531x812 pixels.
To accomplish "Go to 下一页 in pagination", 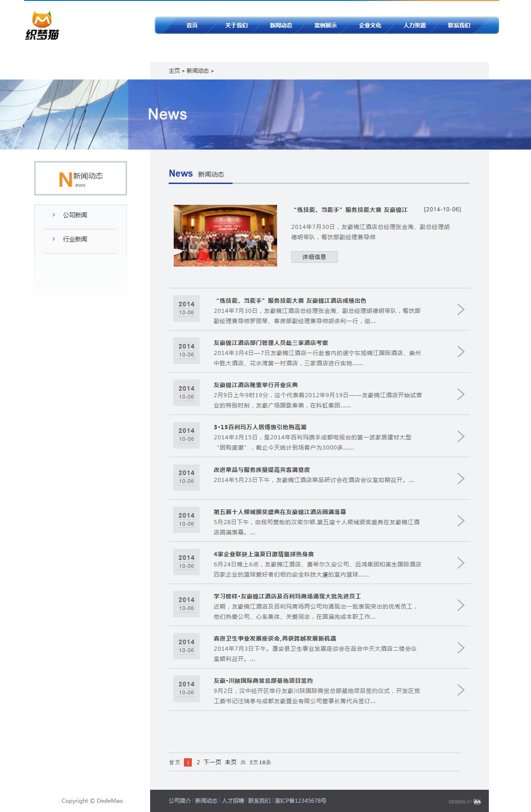I will pos(212,762).
